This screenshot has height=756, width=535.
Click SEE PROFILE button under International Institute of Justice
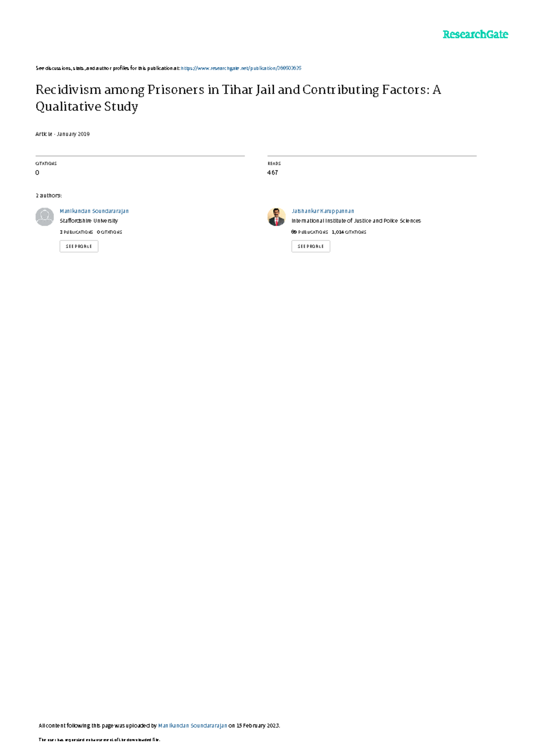[311, 246]
